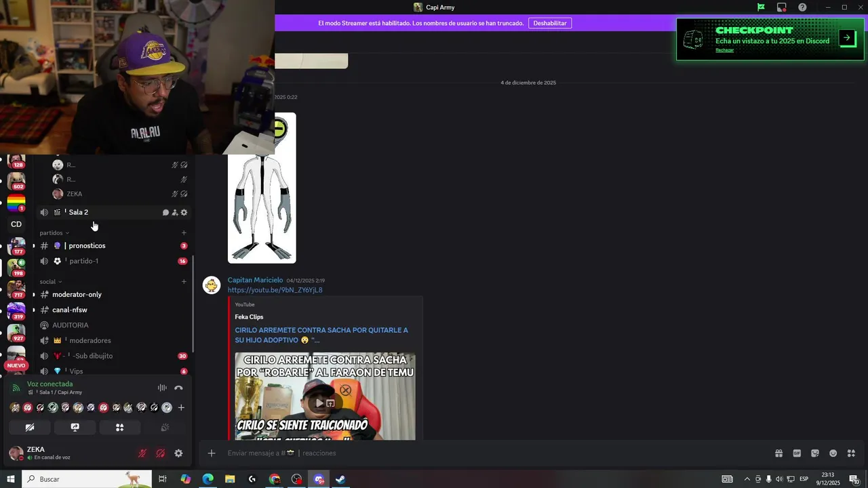868x488 pixels.
Task: Open CD server in server list
Action: (16, 224)
